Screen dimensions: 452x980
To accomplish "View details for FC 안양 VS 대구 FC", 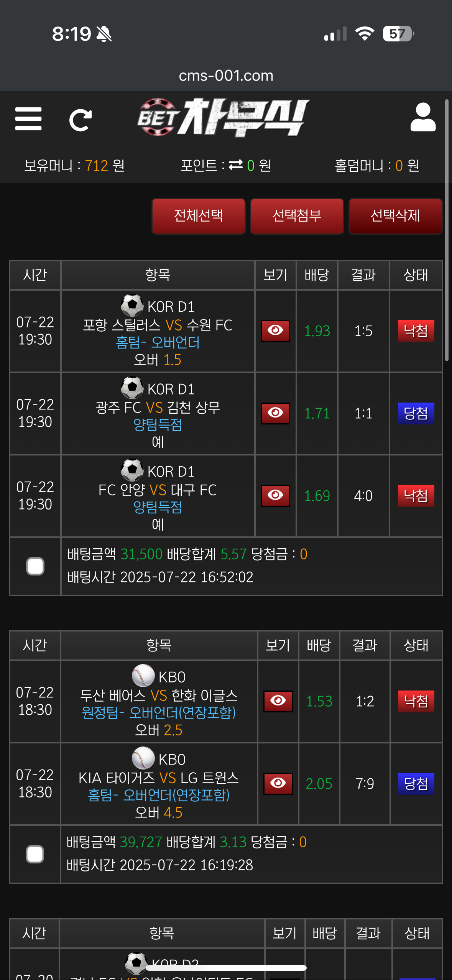I will coord(275,495).
